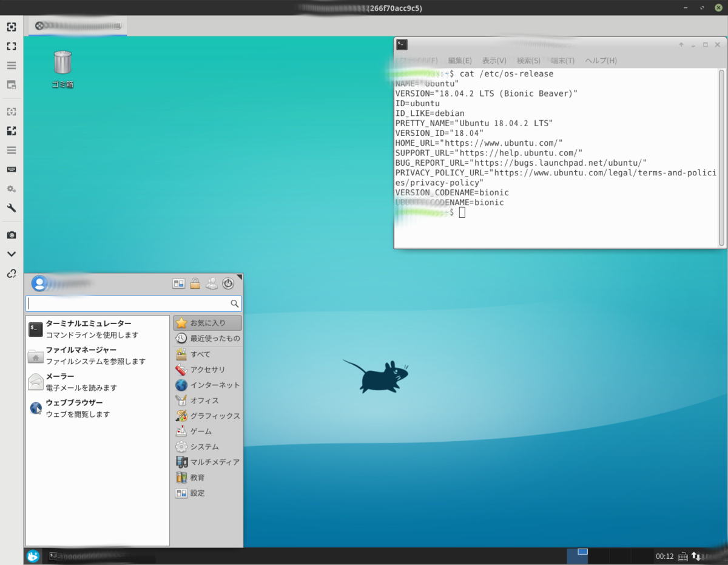Expand the chevron-down arrow in viewer sidebar
The height and width of the screenshot is (565, 728).
(11, 254)
